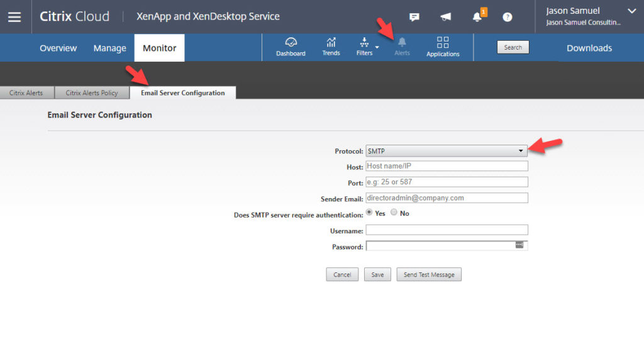
Task: Open the Applications grid icon
Action: [443, 47]
